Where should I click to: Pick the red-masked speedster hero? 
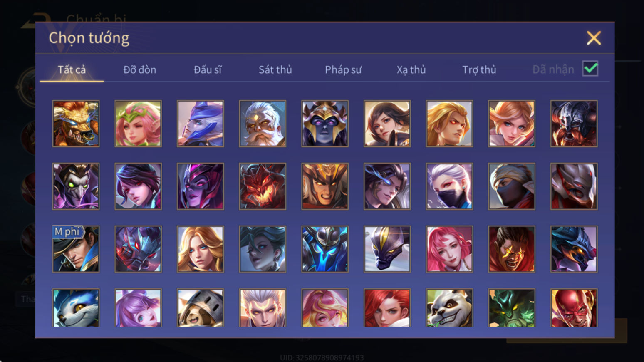click(574, 308)
